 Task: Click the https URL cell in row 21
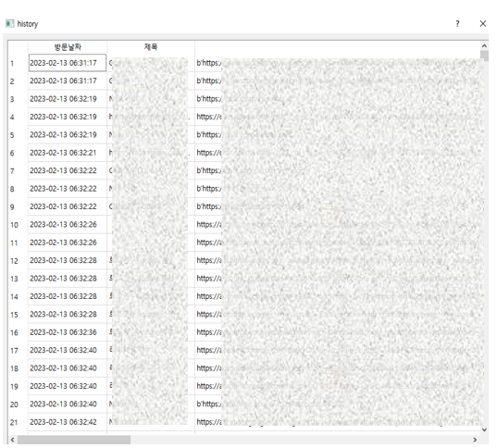coord(338,422)
